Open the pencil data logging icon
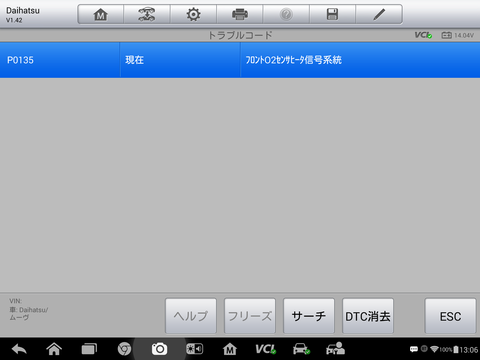The width and height of the screenshot is (480, 360). click(x=379, y=14)
